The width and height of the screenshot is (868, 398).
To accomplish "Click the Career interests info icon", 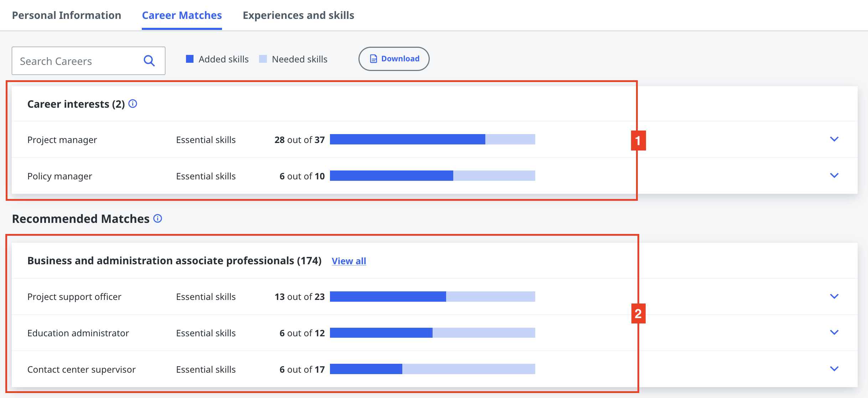I will coord(133,104).
